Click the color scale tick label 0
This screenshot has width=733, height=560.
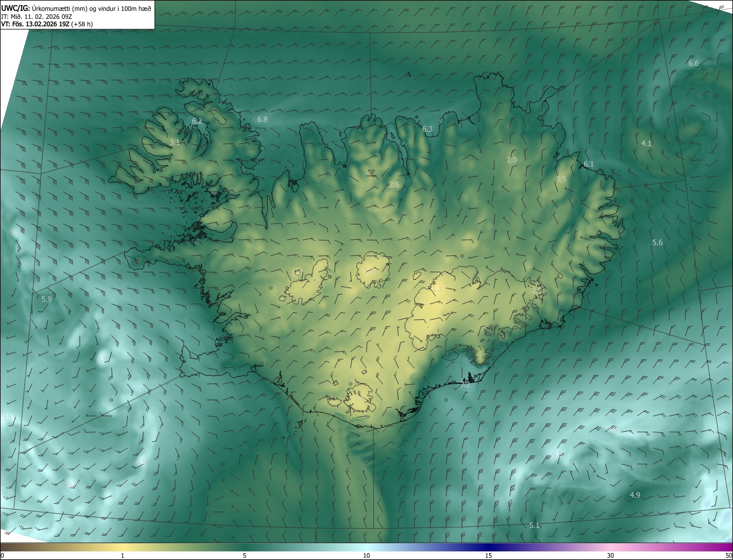pyautogui.click(x=2, y=556)
